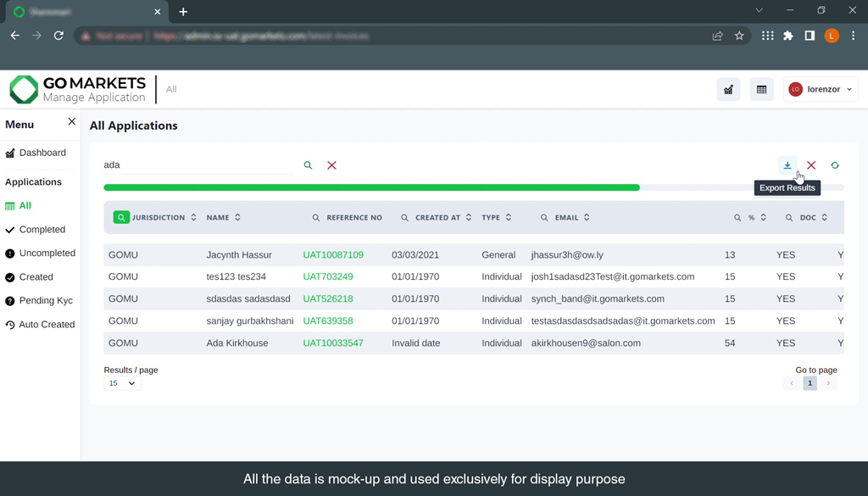Open new browser tab
The image size is (868, 496).
click(183, 12)
